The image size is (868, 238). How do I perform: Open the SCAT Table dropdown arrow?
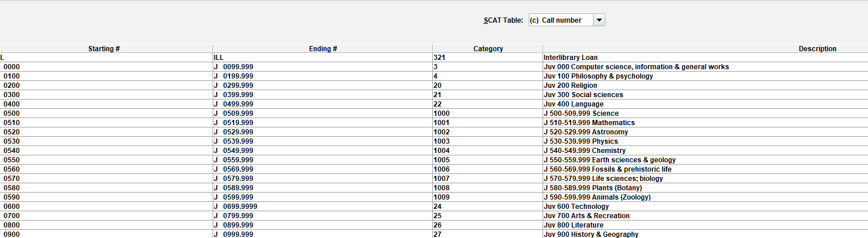click(x=600, y=20)
